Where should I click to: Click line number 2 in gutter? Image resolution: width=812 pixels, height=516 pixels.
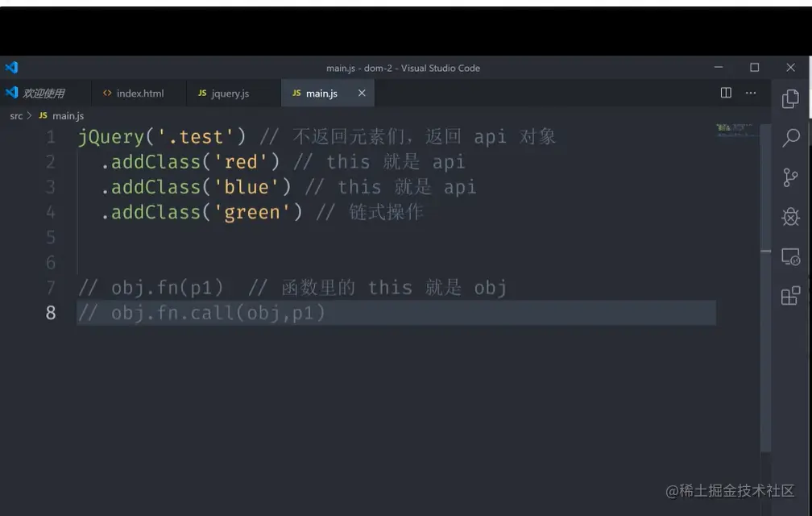click(x=51, y=162)
